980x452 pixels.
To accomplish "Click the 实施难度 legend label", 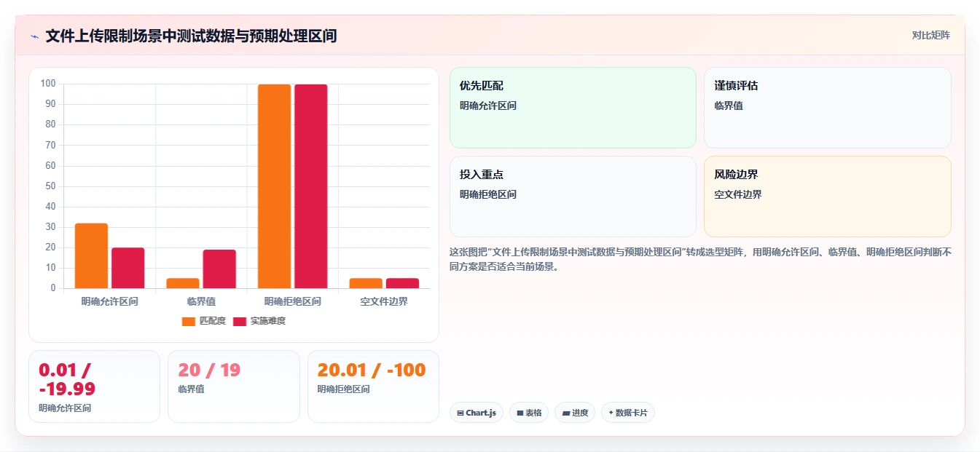I will (268, 321).
